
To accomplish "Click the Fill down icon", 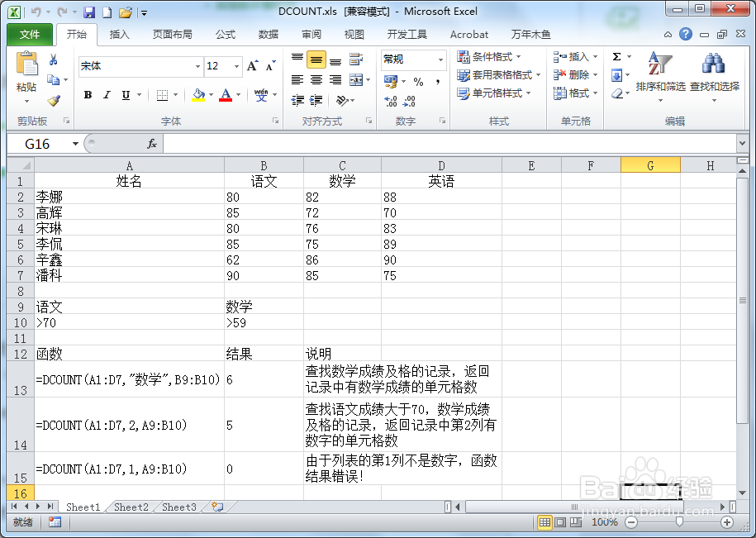I will tap(616, 75).
